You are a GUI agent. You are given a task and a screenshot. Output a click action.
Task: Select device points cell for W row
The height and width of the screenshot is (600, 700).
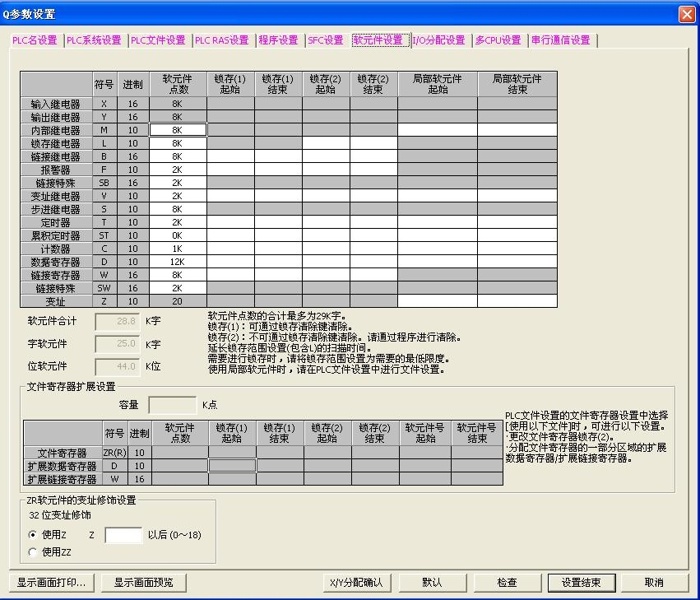[x=178, y=275]
